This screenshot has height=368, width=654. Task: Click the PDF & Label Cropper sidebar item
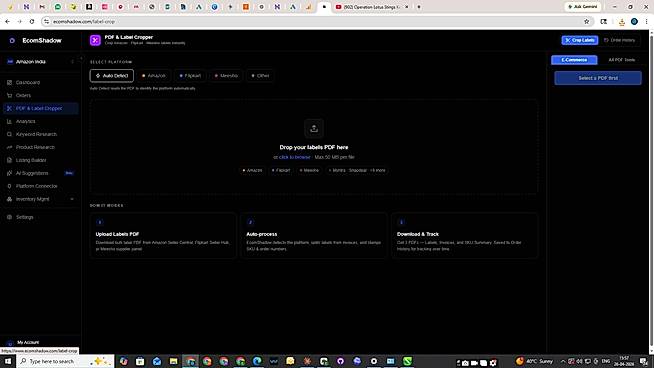(40, 108)
